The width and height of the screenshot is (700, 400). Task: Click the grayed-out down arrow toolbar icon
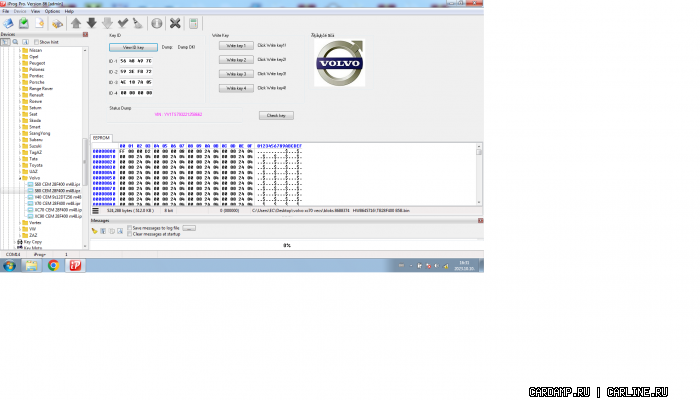point(107,23)
